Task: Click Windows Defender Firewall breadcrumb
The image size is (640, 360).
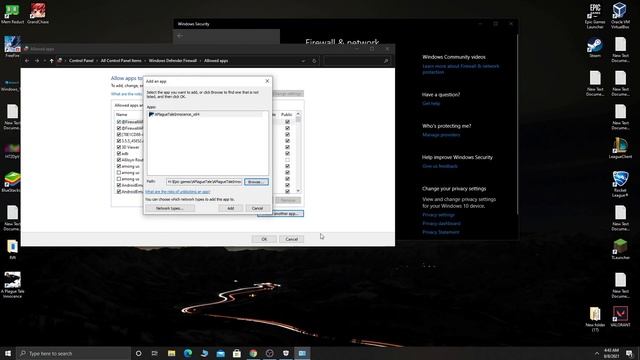Action: pyautogui.click(x=173, y=60)
